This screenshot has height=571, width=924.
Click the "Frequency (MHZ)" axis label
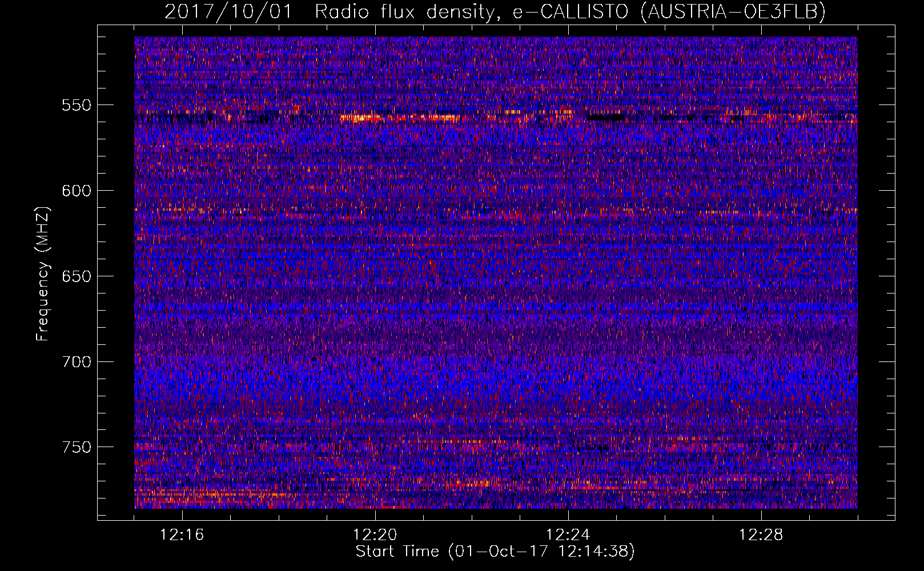click(x=43, y=274)
